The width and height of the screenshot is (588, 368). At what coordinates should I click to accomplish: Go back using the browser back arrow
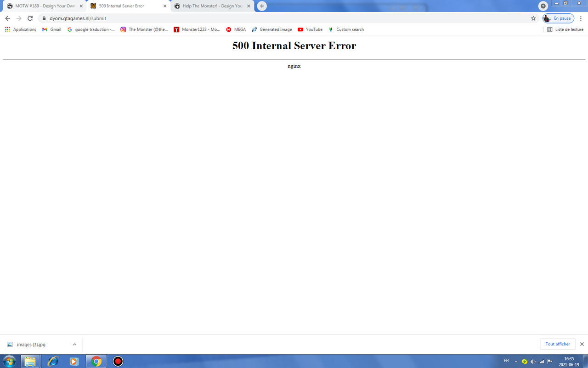[x=8, y=18]
